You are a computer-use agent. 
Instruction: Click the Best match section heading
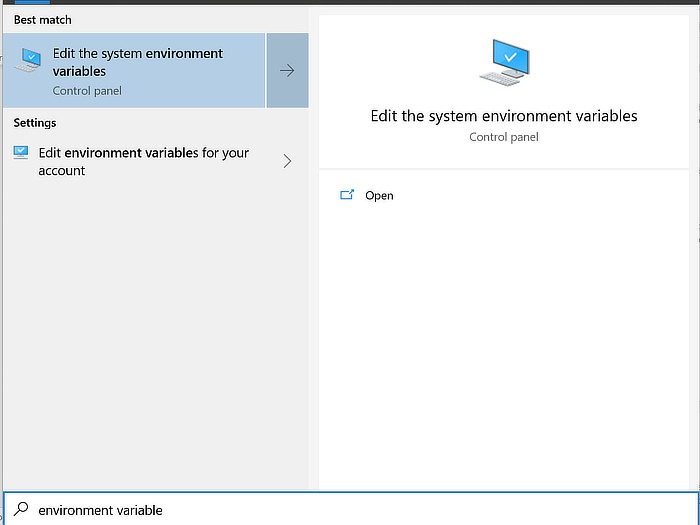click(42, 20)
